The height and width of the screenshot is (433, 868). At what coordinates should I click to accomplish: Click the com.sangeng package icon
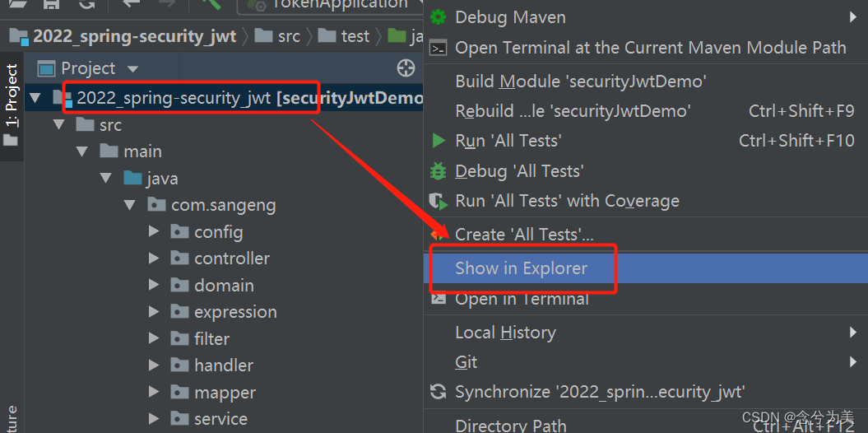(x=156, y=205)
